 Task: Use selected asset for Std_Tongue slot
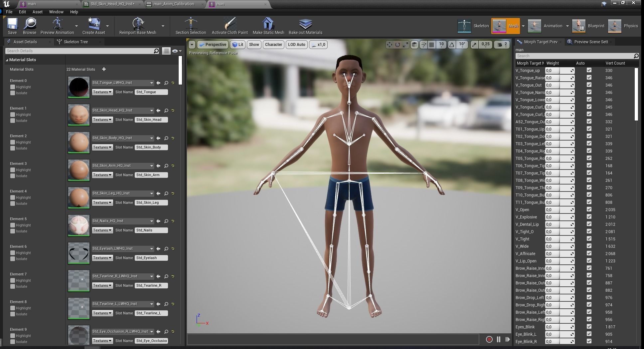point(158,83)
